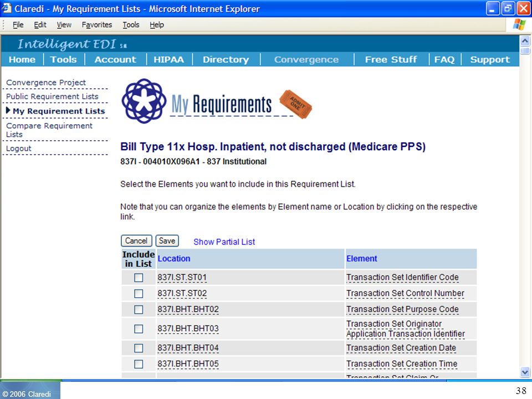Open the Edit menu
This screenshot has width=532, height=399.
pyautogui.click(x=40, y=25)
